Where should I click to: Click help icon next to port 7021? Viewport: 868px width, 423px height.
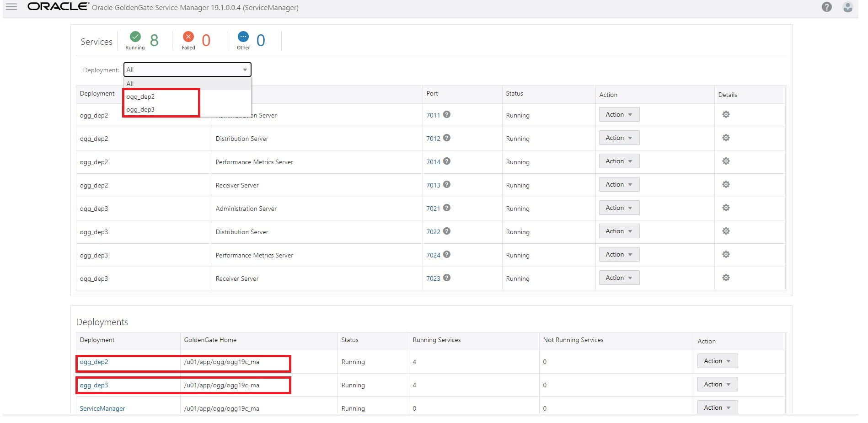[x=447, y=208]
